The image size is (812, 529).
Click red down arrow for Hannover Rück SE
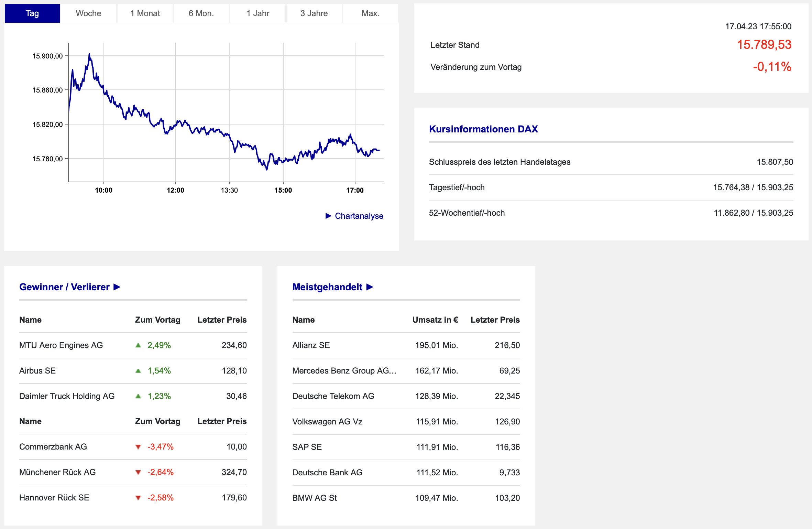coord(138,498)
